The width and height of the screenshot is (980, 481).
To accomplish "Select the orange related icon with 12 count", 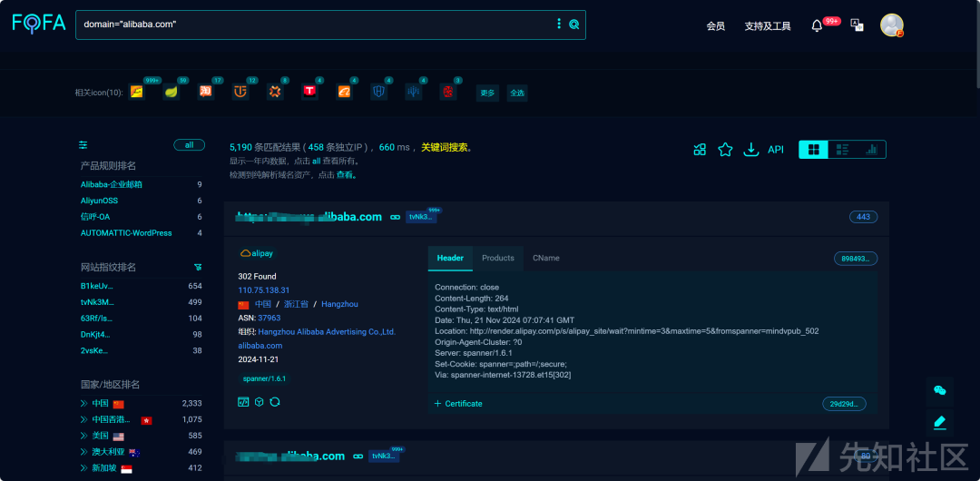I will click(x=240, y=92).
